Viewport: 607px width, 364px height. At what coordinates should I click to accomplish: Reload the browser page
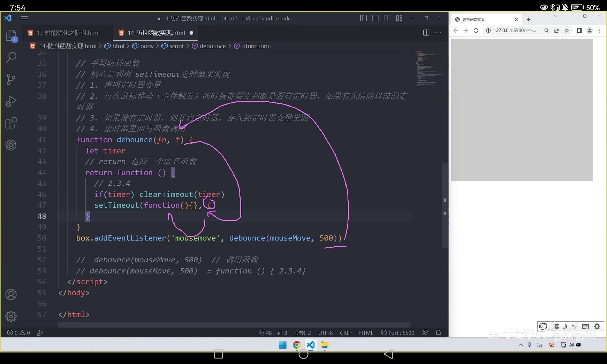click(x=476, y=30)
